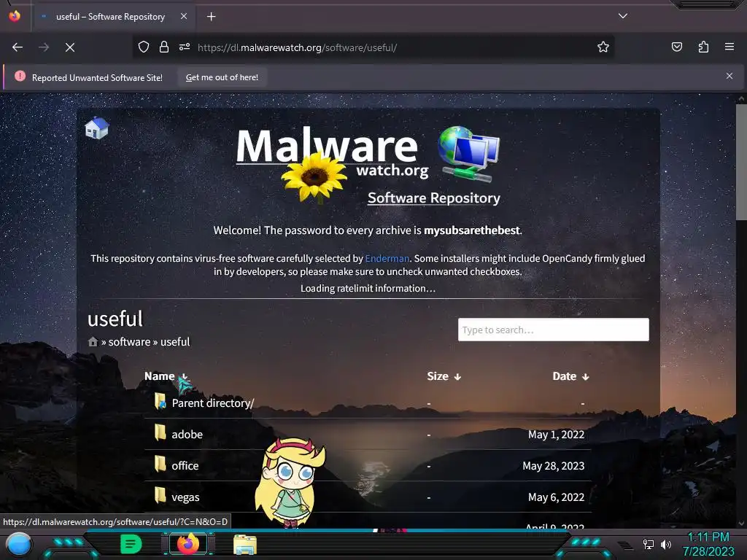Click the Firefox logo at top-left
The width and height of the screenshot is (747, 560).
coord(15,16)
